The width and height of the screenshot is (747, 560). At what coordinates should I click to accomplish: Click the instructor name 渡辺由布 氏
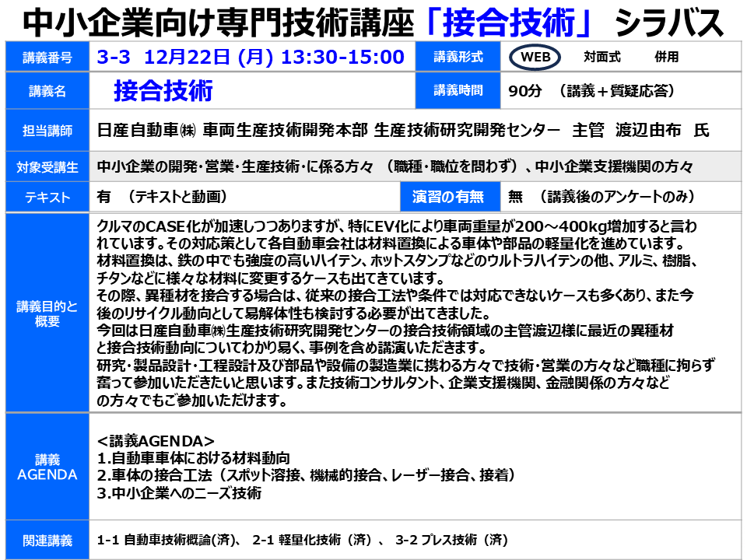coord(661,130)
